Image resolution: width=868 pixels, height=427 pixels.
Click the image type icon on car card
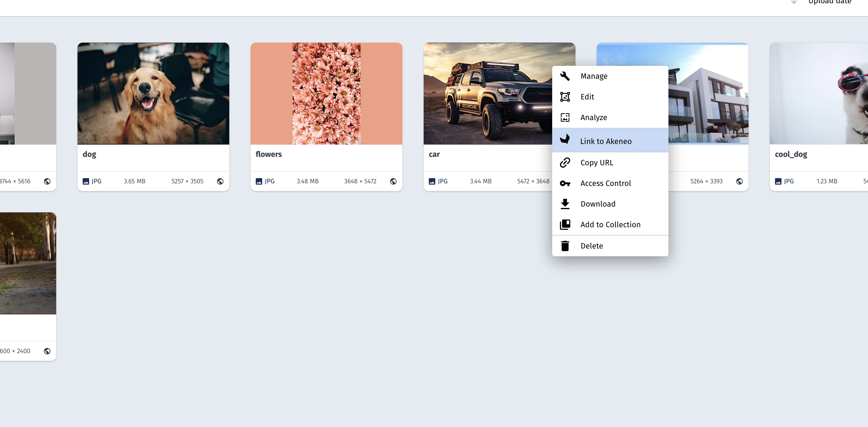point(432,181)
